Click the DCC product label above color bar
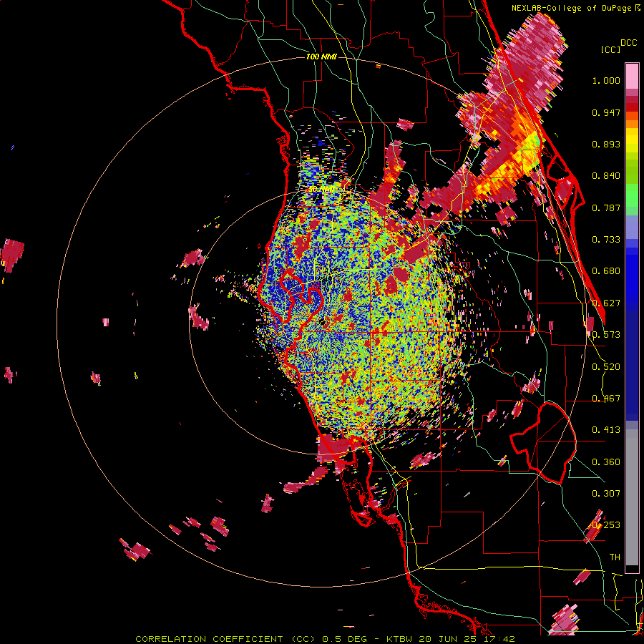Image resolution: width=644 pixels, height=644 pixels. (628, 43)
